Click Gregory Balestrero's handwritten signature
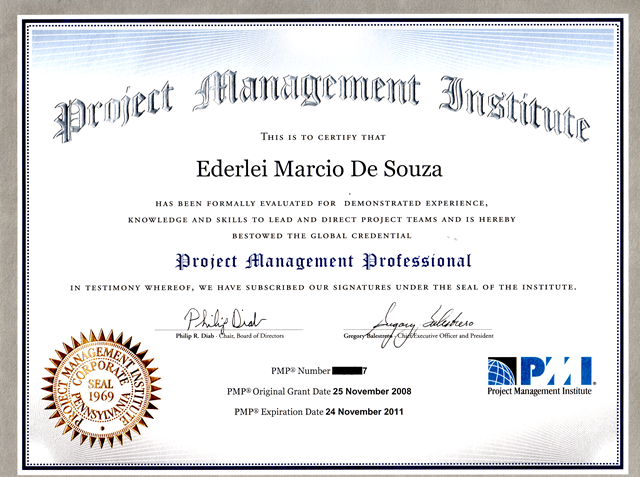This screenshot has height=477, width=640. click(422, 324)
